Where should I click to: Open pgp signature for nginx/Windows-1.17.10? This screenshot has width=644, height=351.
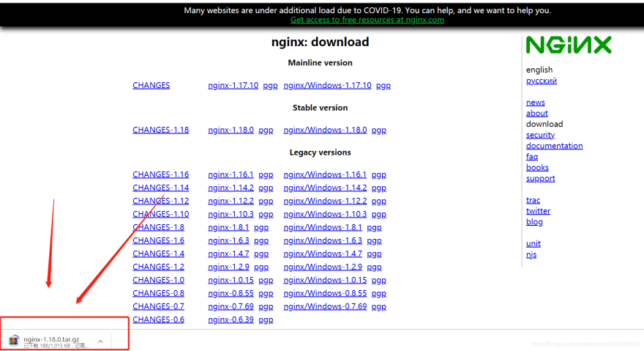[383, 86]
